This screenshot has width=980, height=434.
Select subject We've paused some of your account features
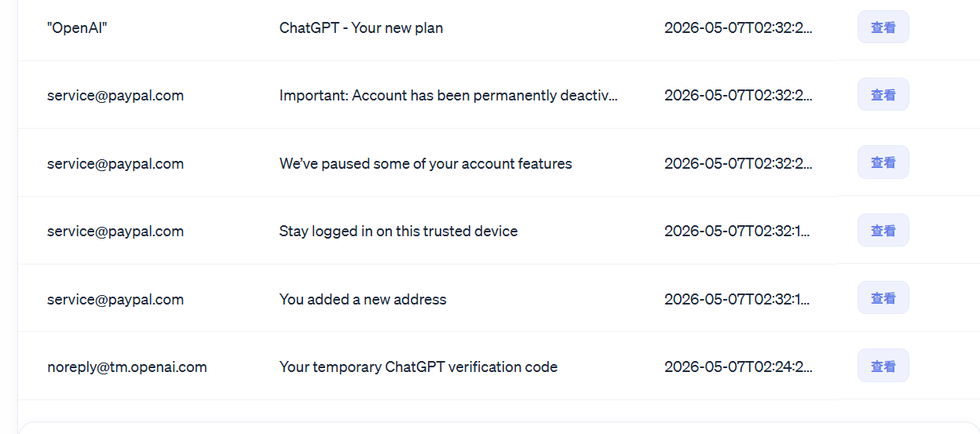point(426,163)
